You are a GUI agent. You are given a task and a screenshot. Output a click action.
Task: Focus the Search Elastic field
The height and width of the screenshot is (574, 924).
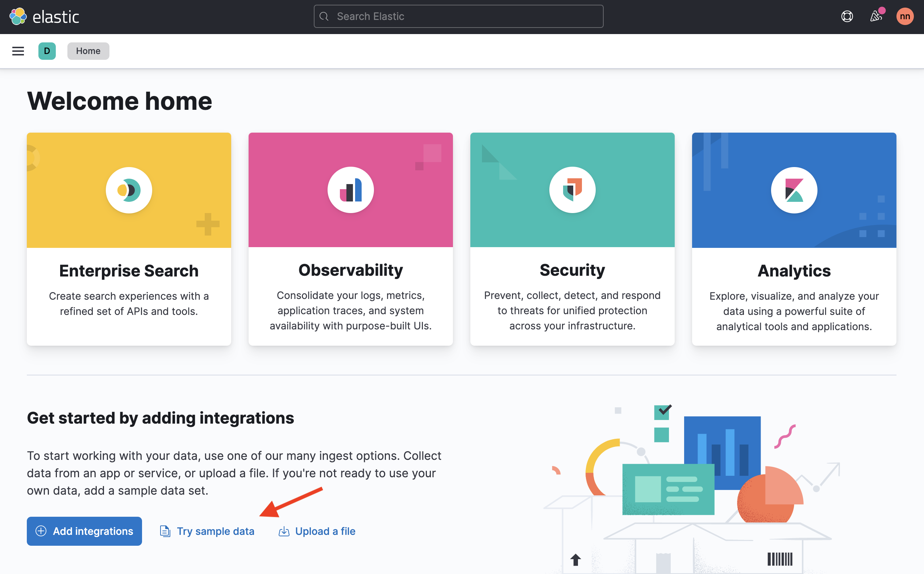[459, 16]
